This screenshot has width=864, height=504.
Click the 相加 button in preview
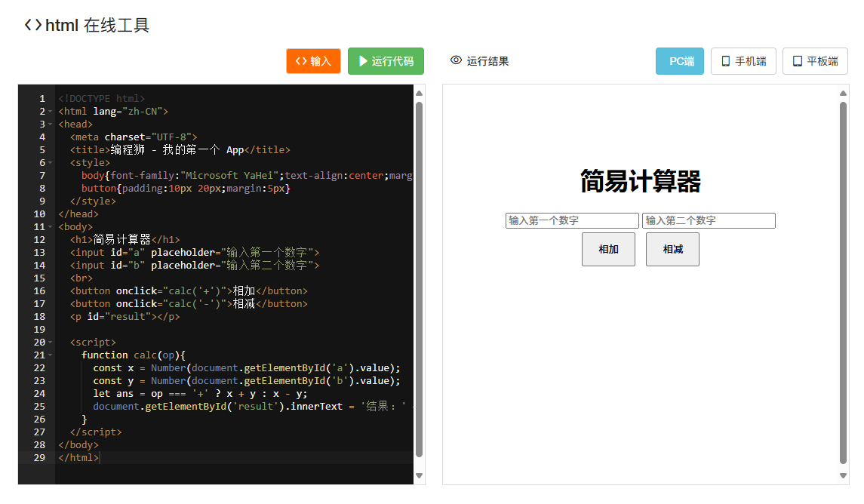click(x=608, y=250)
